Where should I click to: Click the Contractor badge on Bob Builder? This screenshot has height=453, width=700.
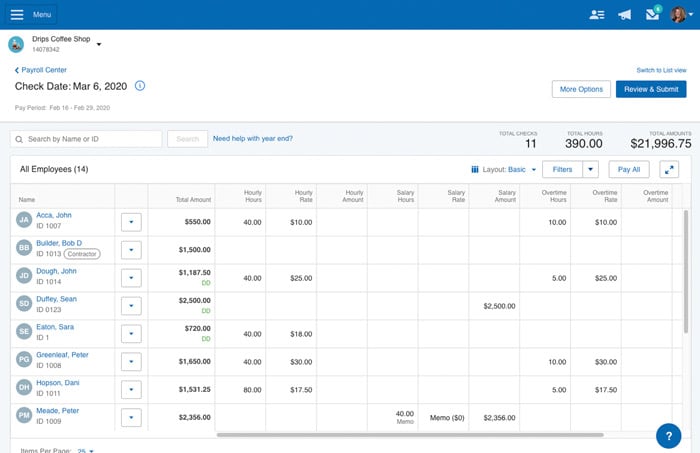click(x=82, y=254)
